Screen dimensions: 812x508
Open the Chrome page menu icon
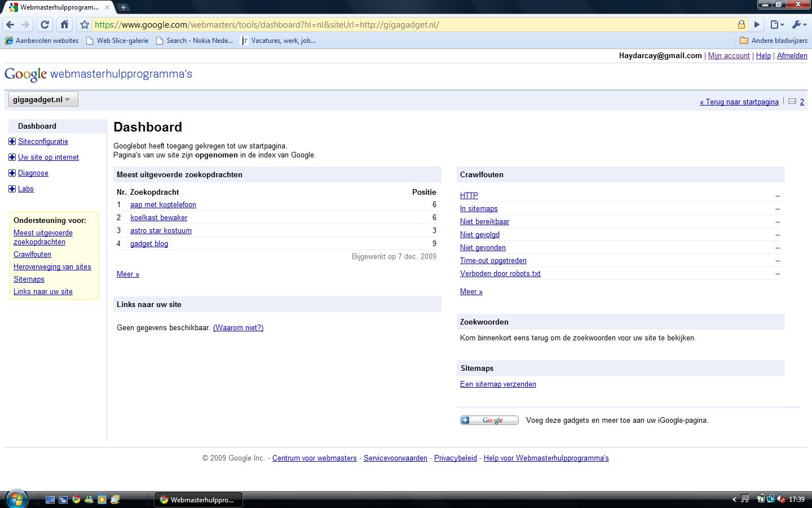pos(777,25)
